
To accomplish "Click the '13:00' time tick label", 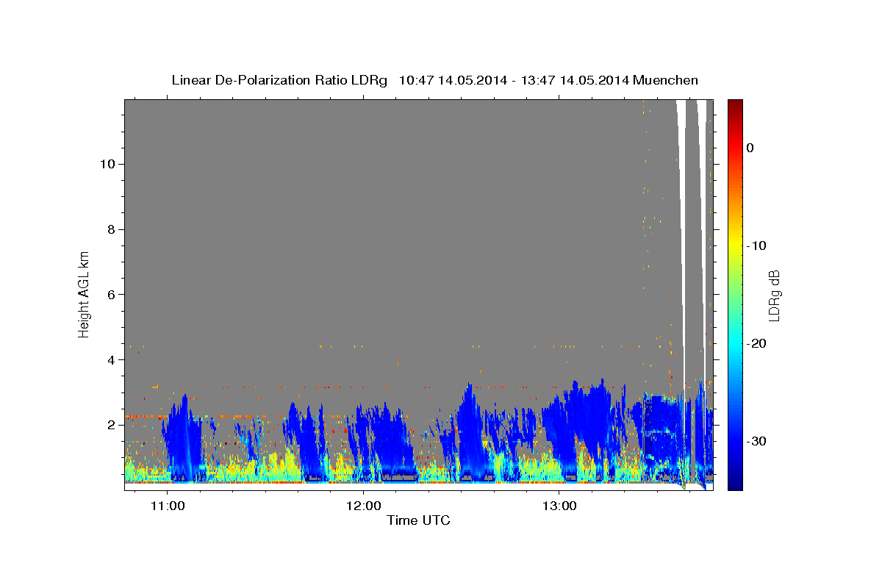I will [559, 506].
